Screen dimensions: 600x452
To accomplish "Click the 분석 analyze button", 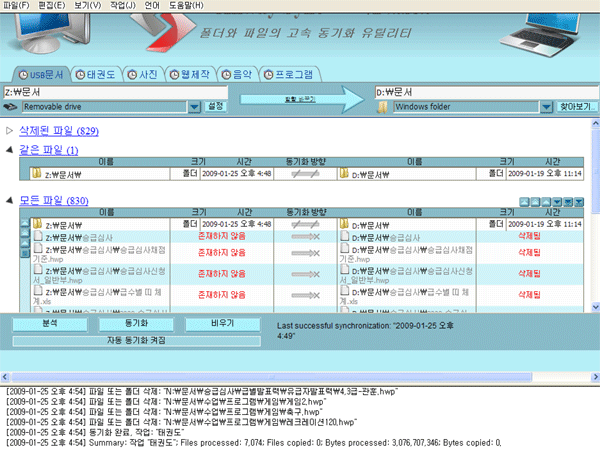I will 50,324.
